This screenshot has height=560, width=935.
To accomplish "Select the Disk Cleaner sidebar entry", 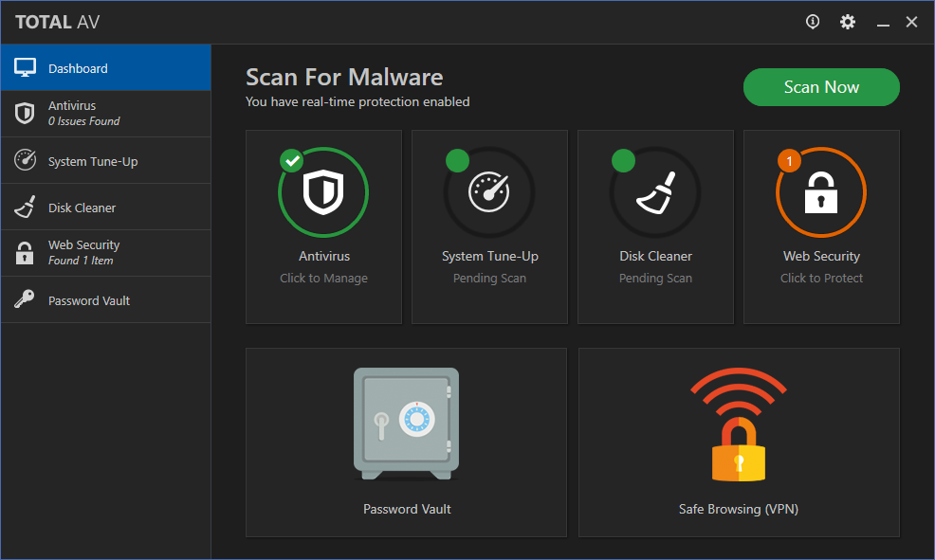I will (x=82, y=207).
